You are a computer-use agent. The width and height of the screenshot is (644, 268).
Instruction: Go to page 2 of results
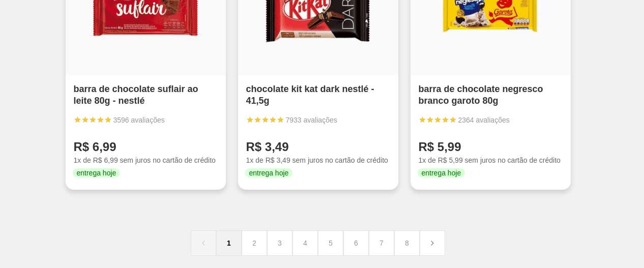tap(254, 243)
